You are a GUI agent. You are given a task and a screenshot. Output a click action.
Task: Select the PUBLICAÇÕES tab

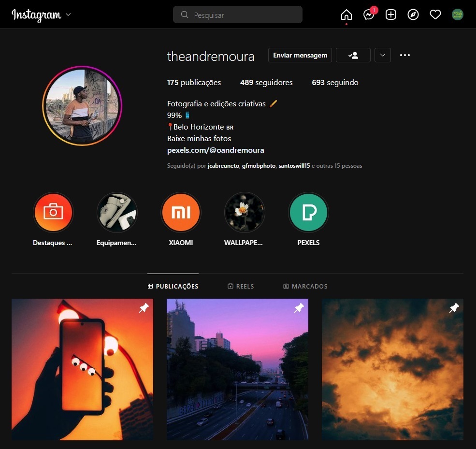pos(173,287)
